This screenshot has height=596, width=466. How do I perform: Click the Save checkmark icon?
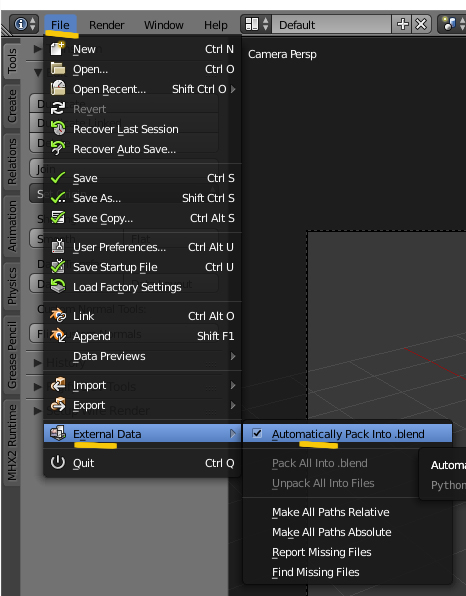click(x=58, y=178)
